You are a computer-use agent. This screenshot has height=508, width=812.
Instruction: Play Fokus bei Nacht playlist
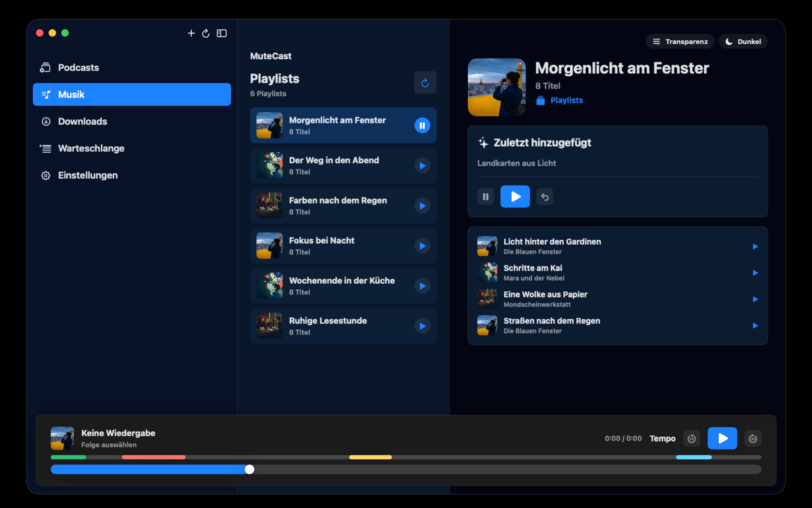pyautogui.click(x=422, y=246)
